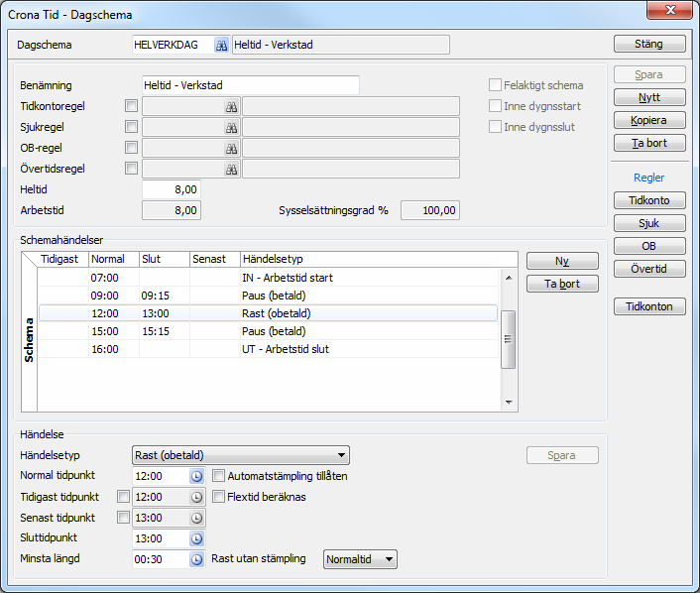This screenshot has width=700, height=593.
Task: Click the Slut column header
Action: pyautogui.click(x=165, y=260)
